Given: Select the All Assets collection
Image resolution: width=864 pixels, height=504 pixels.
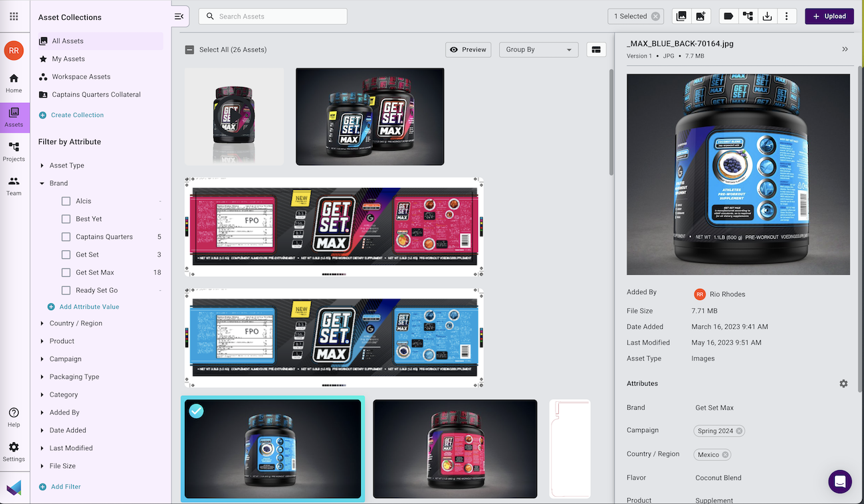Looking at the screenshot, I should click(99, 41).
